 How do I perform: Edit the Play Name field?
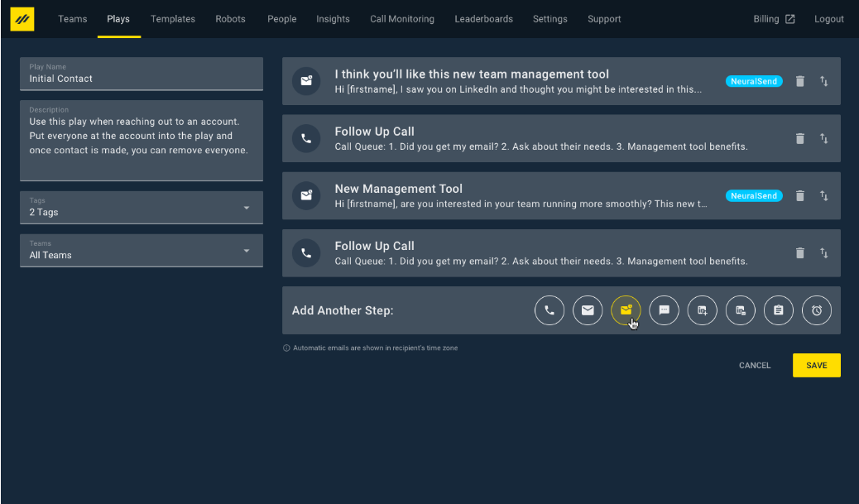pyautogui.click(x=142, y=74)
